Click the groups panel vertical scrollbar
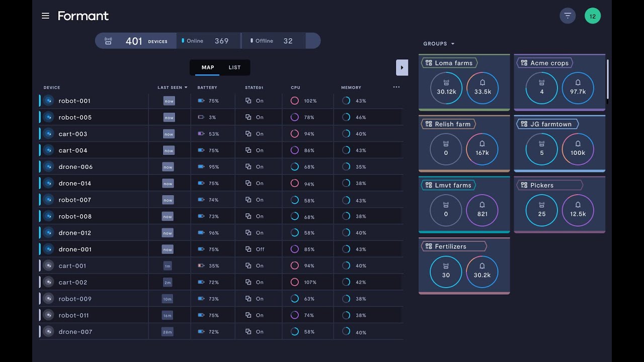Viewport: 644px width, 362px height. coord(608,80)
